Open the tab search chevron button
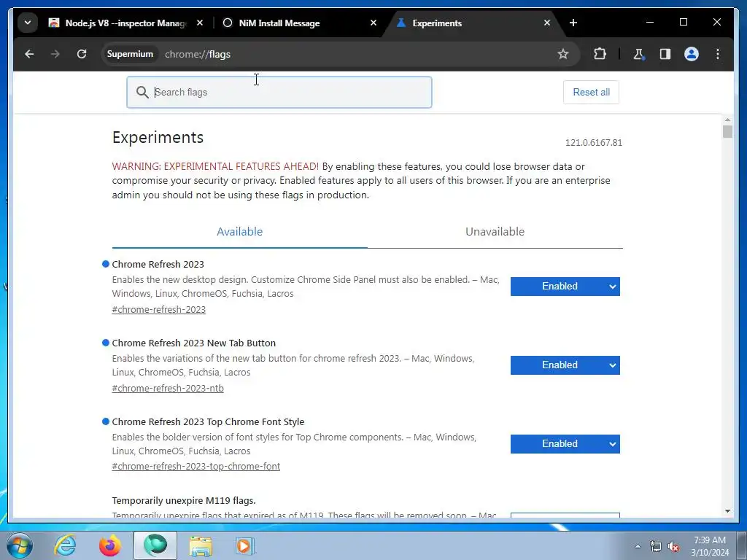Image resolution: width=747 pixels, height=560 pixels. click(x=28, y=23)
